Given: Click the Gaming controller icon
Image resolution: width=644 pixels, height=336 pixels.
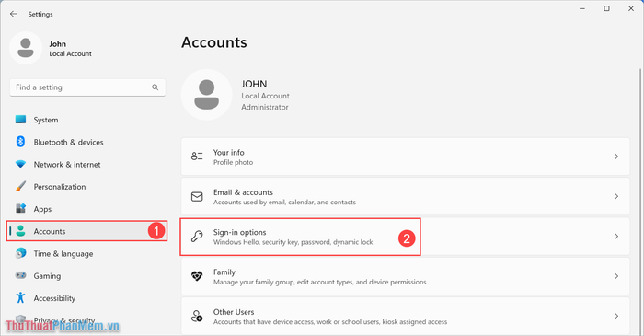Looking at the screenshot, I should pyautogui.click(x=20, y=275).
